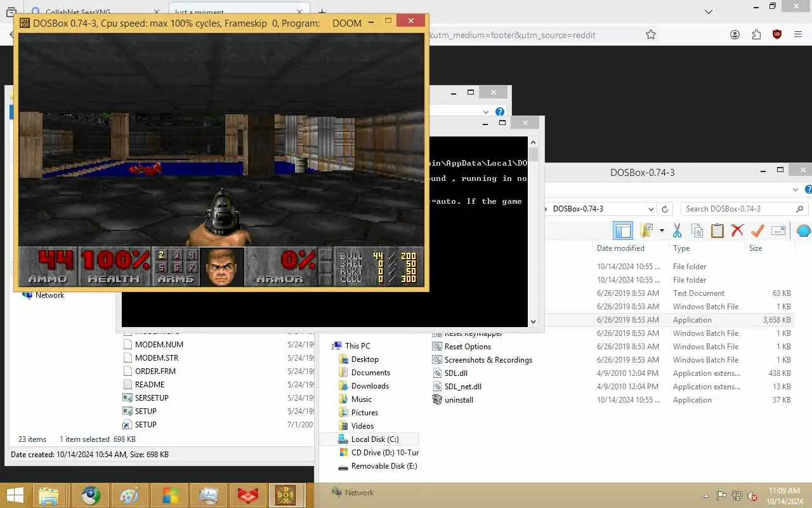Click the Cut scissors icon in DOSBox-0.74-3 toolbar
Screen dimensions: 812x508
coord(677,231)
